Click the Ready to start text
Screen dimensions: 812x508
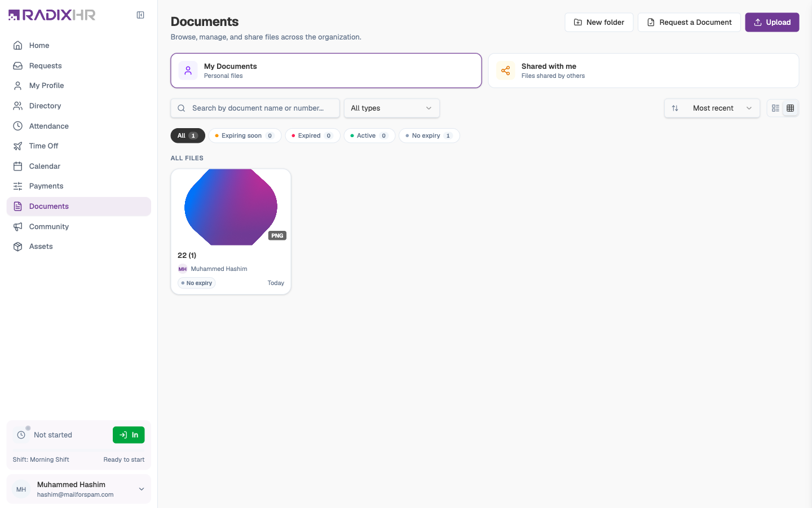124,459
